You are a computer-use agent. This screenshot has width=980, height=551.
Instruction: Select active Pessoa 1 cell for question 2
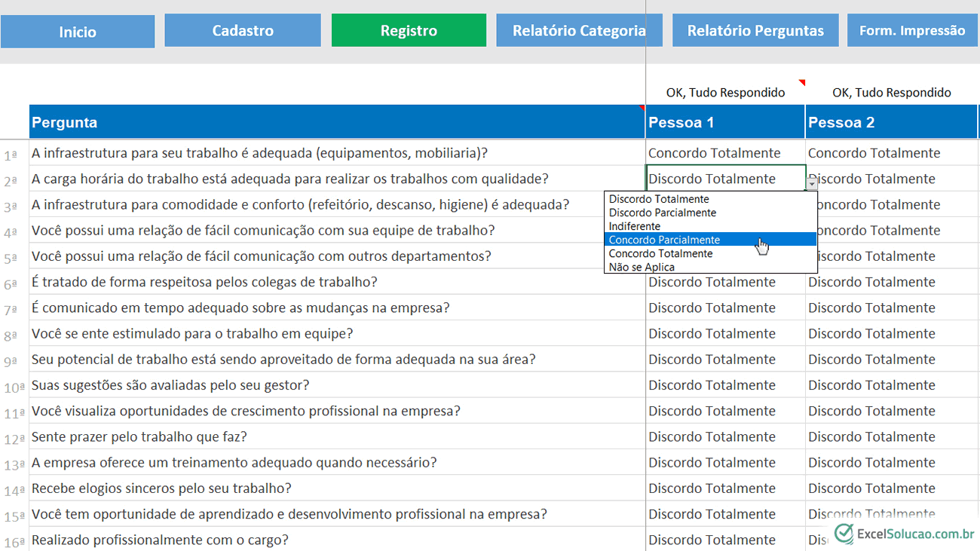(x=725, y=179)
